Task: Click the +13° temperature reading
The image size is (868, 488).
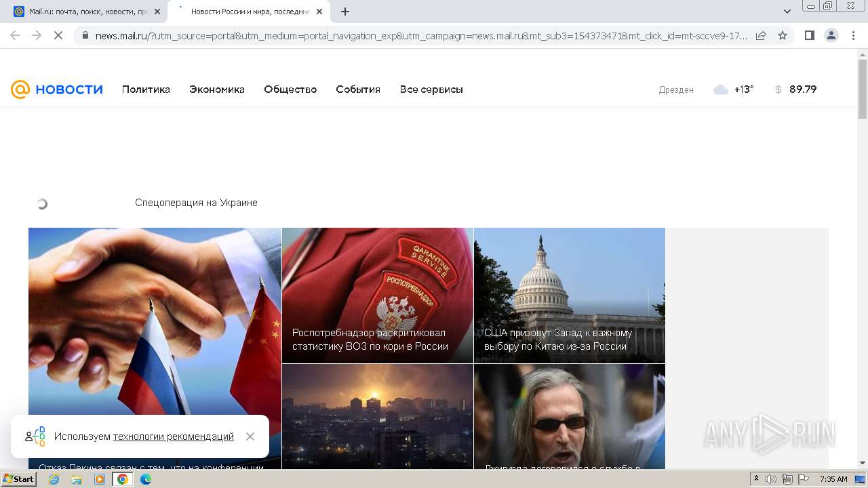Action: (x=744, y=89)
